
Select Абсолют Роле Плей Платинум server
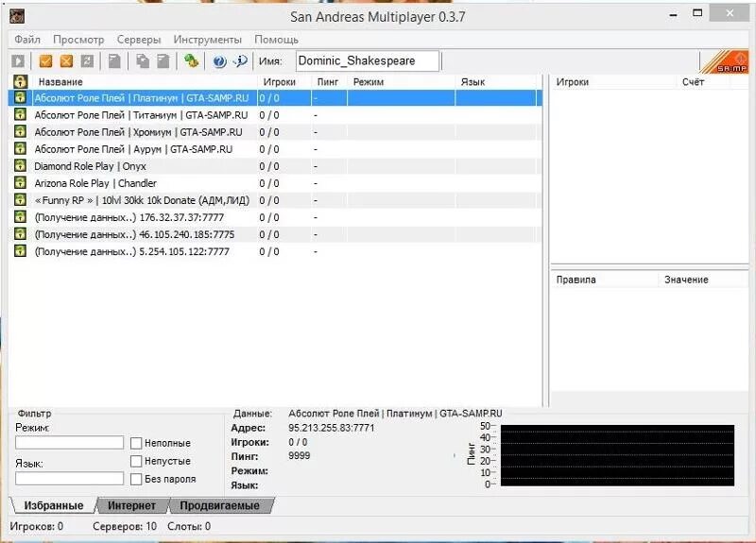point(275,98)
